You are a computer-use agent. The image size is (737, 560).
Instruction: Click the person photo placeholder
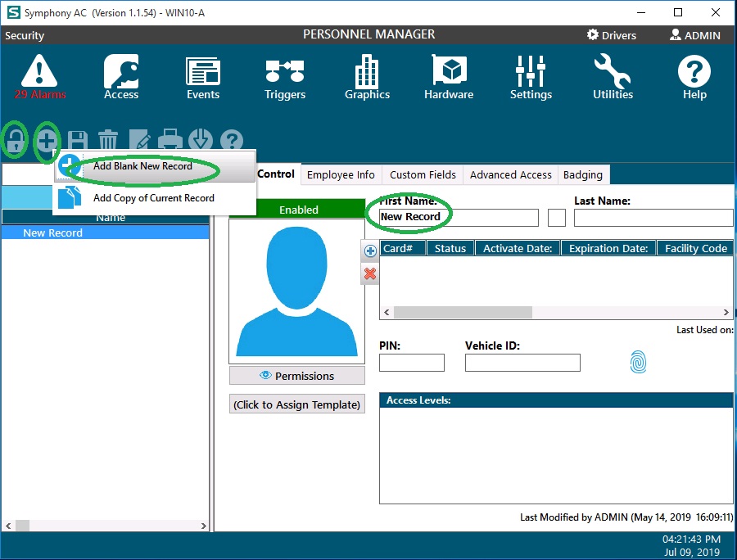pyautogui.click(x=296, y=291)
